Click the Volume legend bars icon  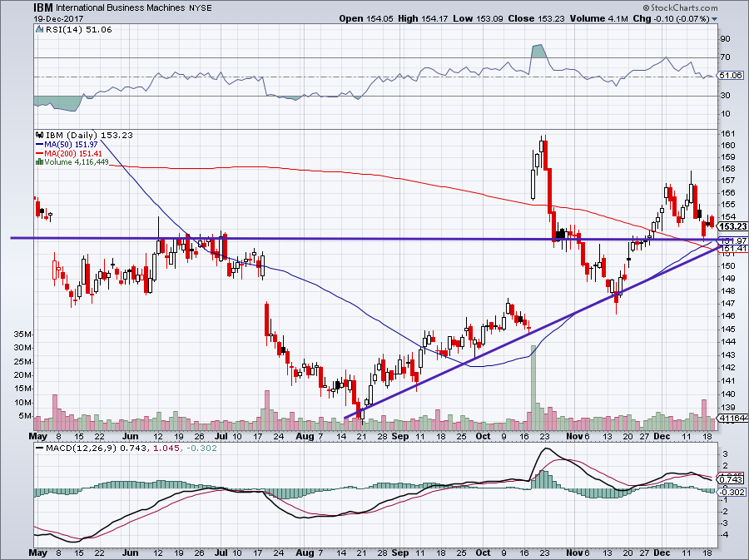pyautogui.click(x=40, y=161)
